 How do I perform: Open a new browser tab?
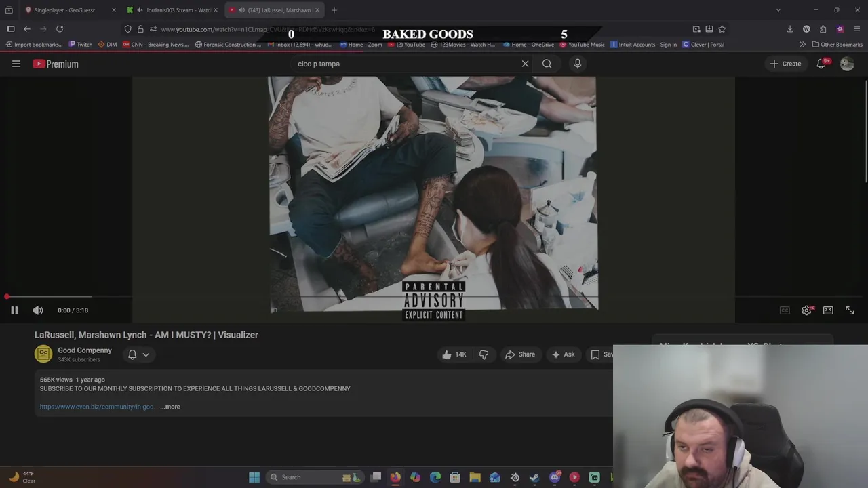tap(334, 10)
